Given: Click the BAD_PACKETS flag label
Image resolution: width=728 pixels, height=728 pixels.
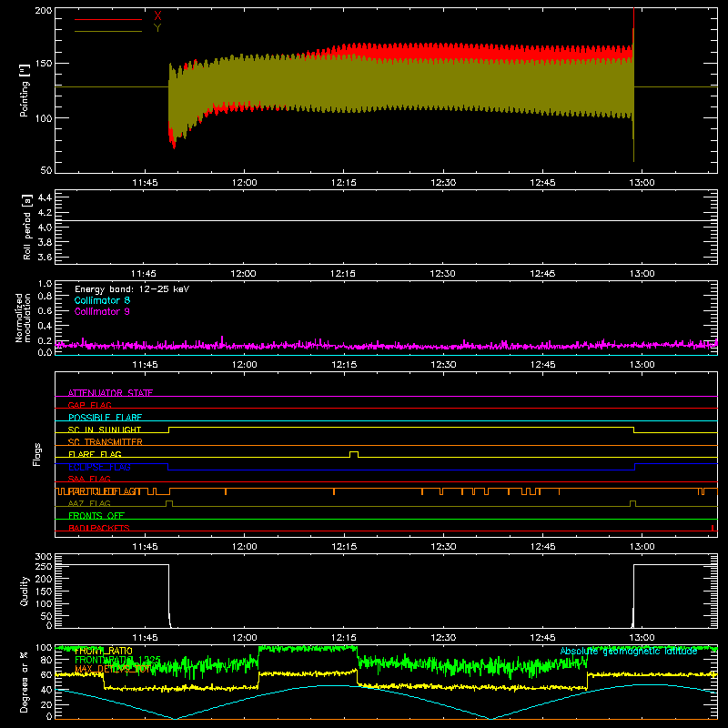Looking at the screenshot, I should click(99, 528).
